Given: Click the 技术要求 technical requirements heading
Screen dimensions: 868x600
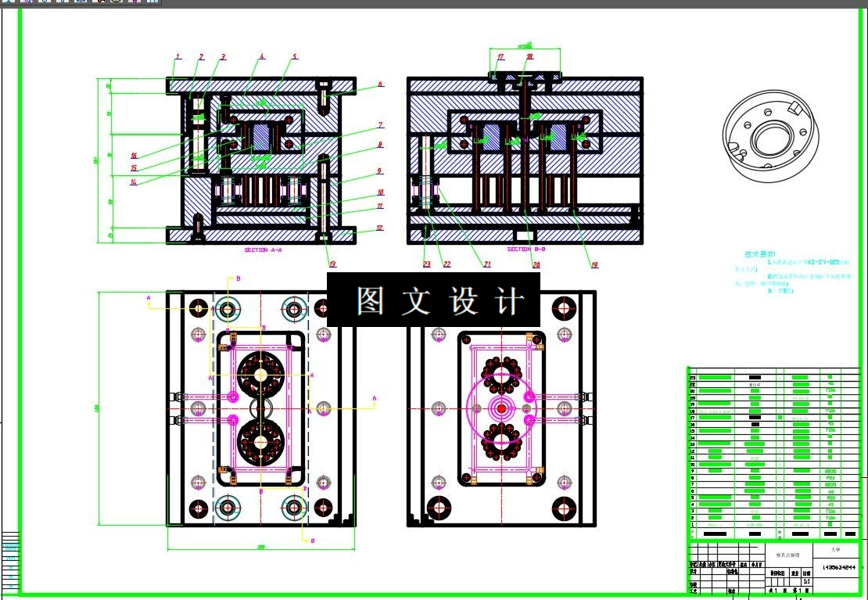Looking at the screenshot, I should tap(759, 254).
